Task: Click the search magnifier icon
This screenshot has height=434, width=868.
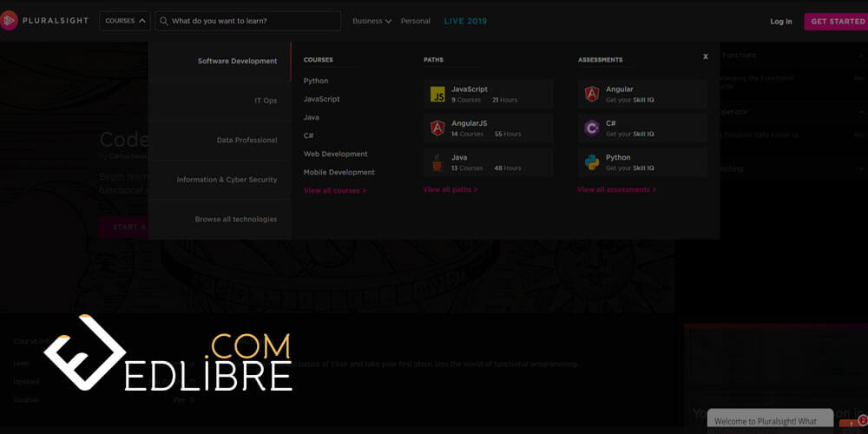Action: pyautogui.click(x=164, y=21)
